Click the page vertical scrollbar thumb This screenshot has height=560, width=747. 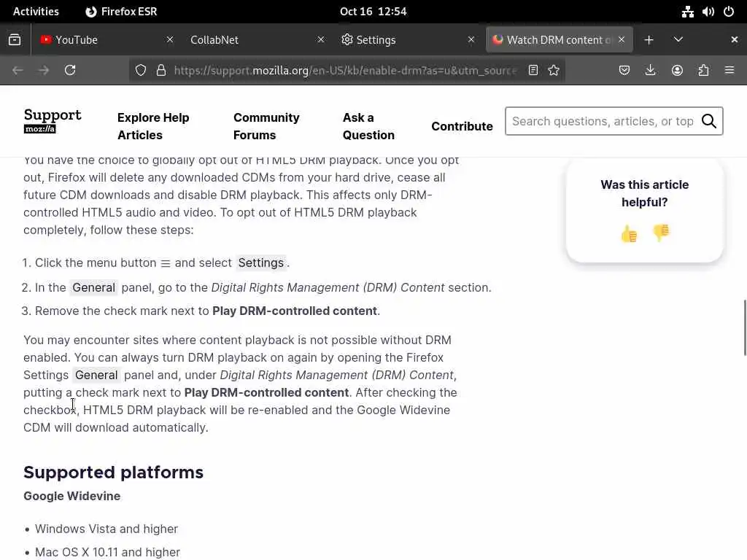click(x=744, y=328)
